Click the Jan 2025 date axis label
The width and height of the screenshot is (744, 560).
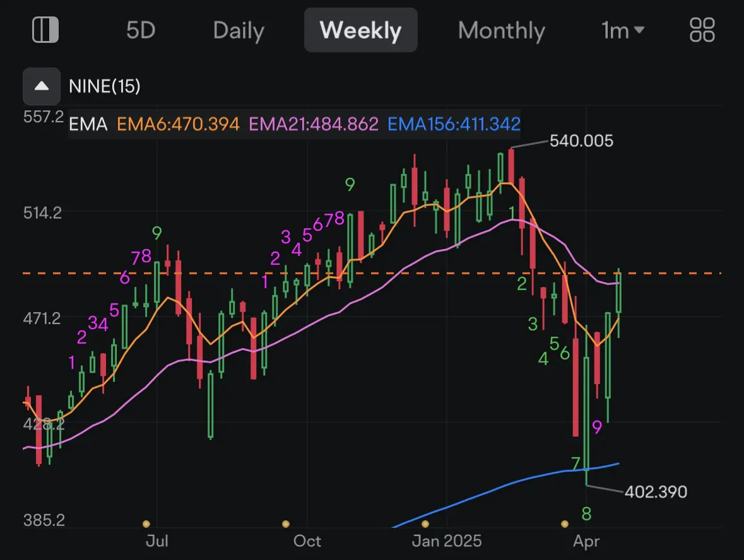tap(447, 541)
